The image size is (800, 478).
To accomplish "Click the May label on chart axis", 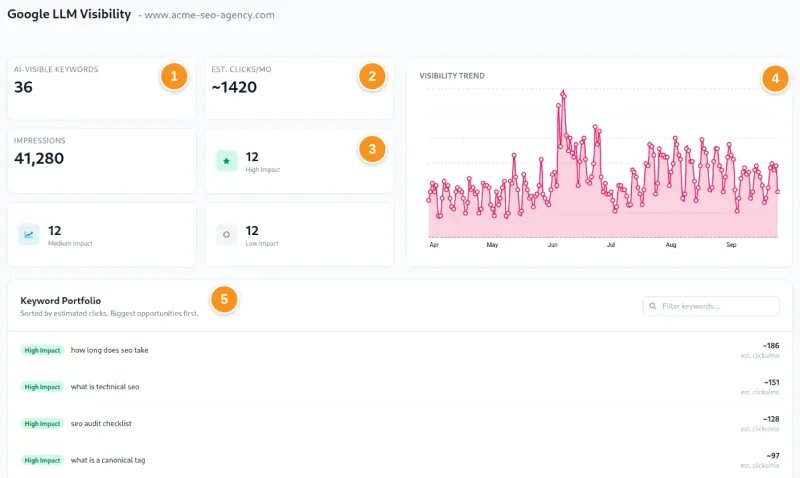I will click(492, 245).
